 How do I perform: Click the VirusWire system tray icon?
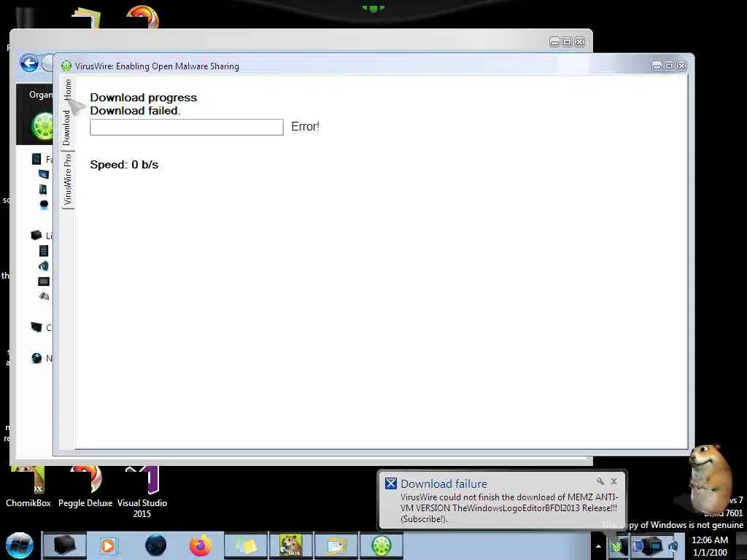click(x=617, y=546)
